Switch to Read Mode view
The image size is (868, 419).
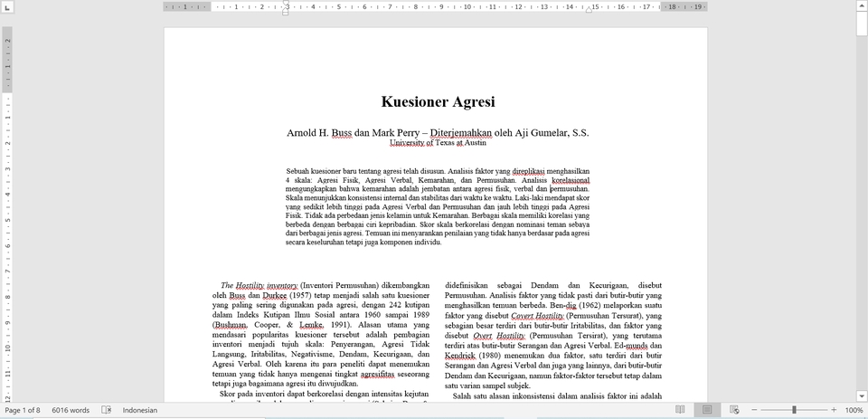(x=680, y=410)
